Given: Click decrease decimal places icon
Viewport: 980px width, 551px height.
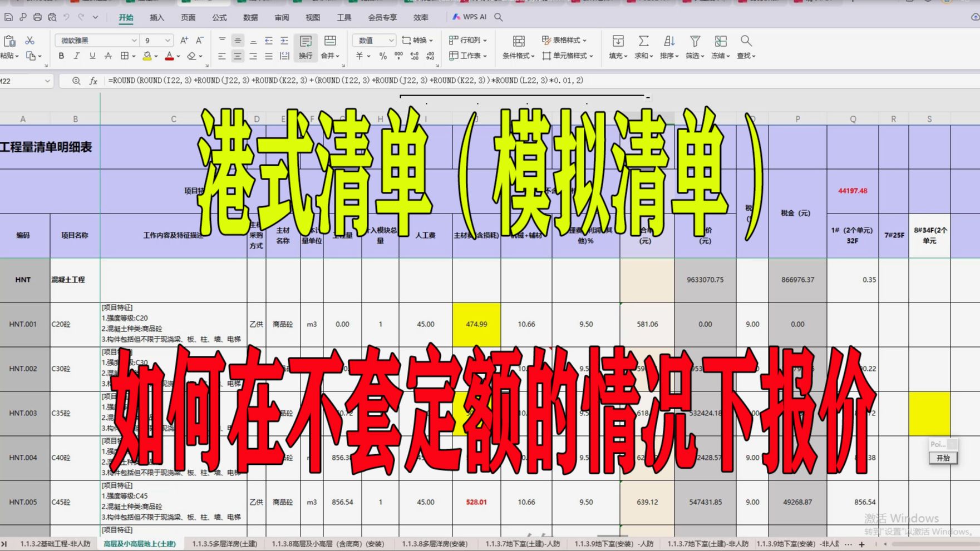Looking at the screenshot, I should click(430, 56).
